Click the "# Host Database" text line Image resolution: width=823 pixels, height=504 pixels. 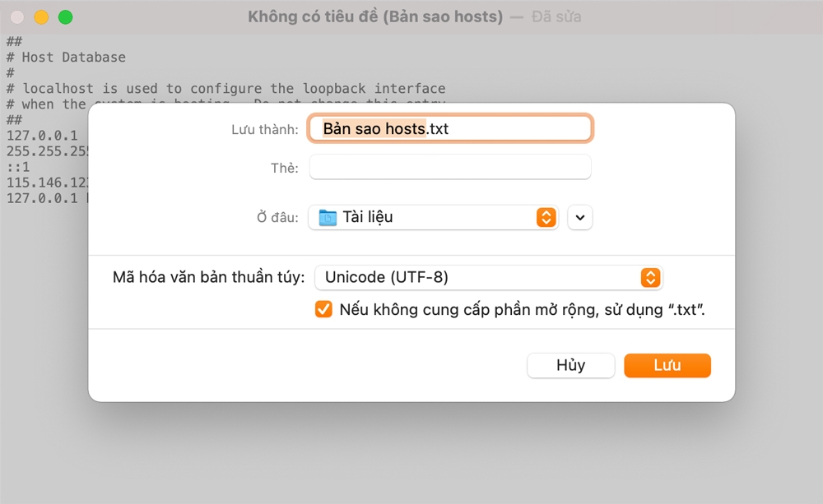66,58
